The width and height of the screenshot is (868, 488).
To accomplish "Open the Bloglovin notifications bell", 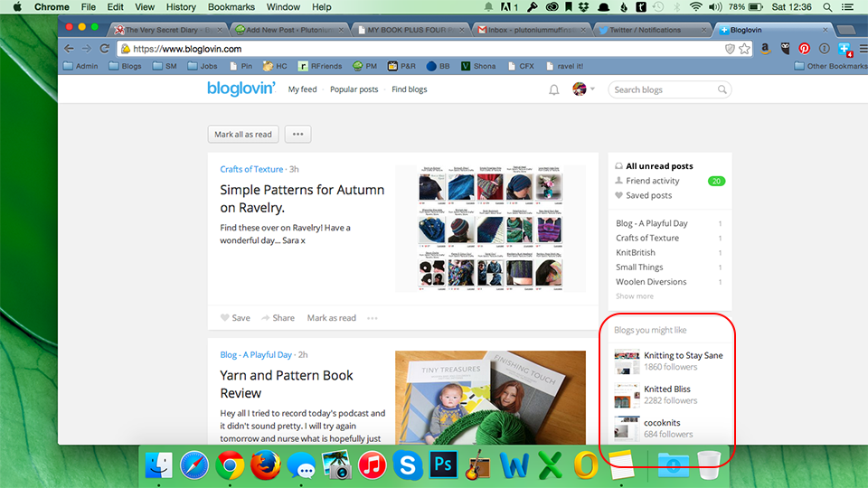I will point(553,89).
